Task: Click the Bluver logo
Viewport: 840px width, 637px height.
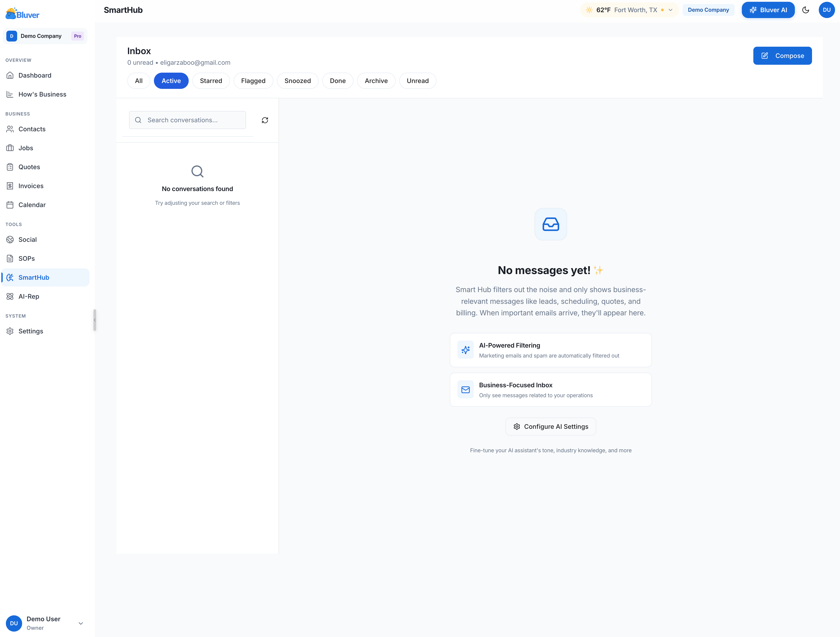Action: [x=22, y=14]
